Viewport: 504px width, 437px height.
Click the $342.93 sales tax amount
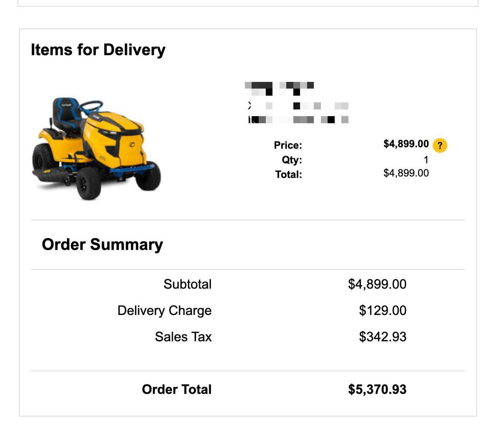coord(382,337)
